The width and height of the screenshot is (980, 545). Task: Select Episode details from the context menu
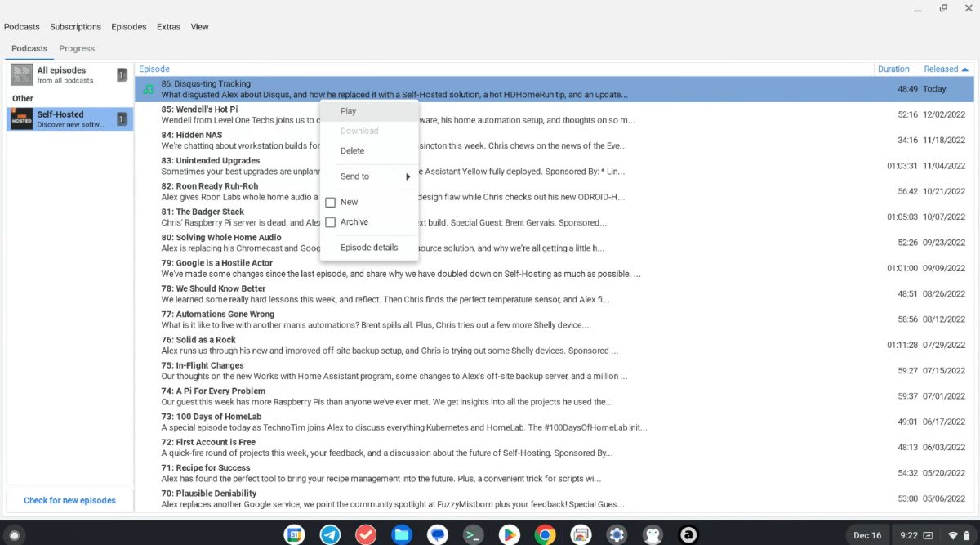coord(369,248)
